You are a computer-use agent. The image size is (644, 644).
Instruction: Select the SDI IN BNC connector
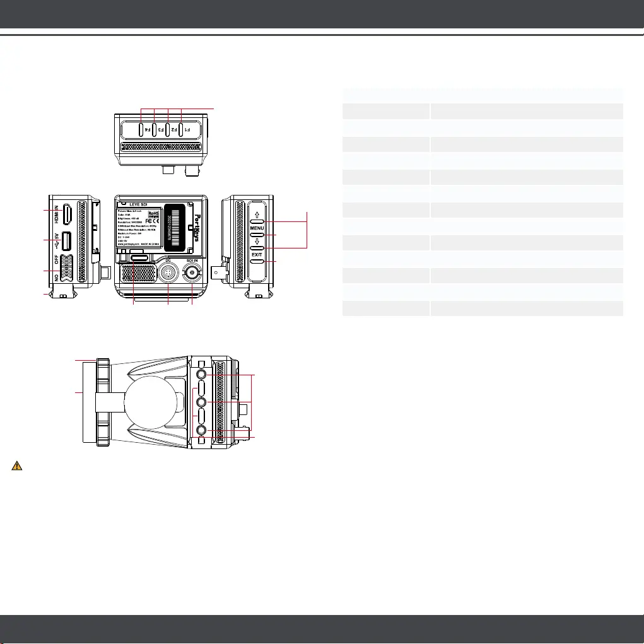192,272
